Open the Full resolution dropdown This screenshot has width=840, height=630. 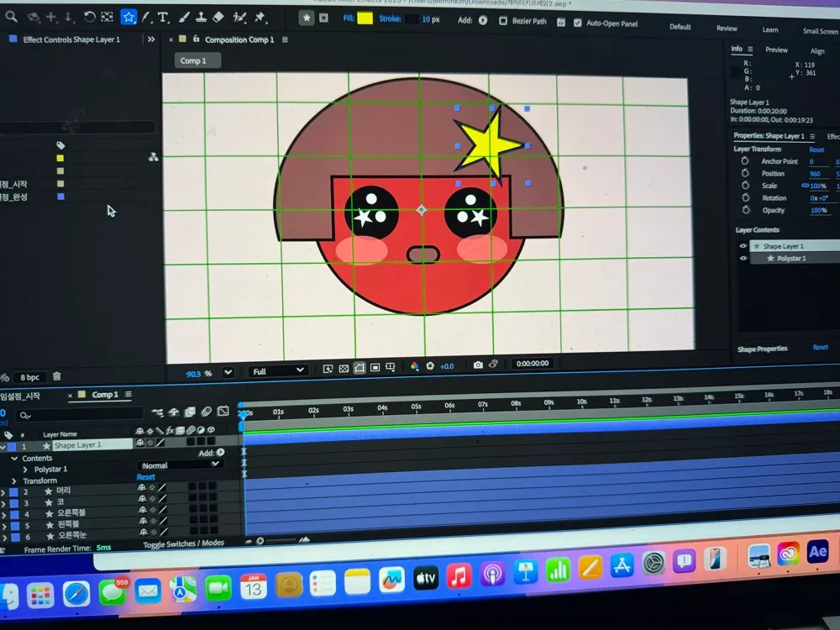point(278,370)
